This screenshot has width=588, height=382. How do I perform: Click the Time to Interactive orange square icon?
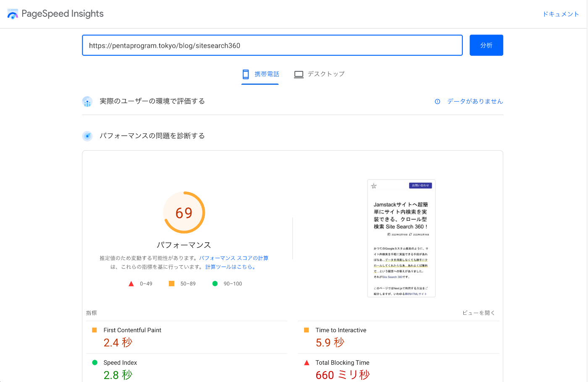coord(307,330)
